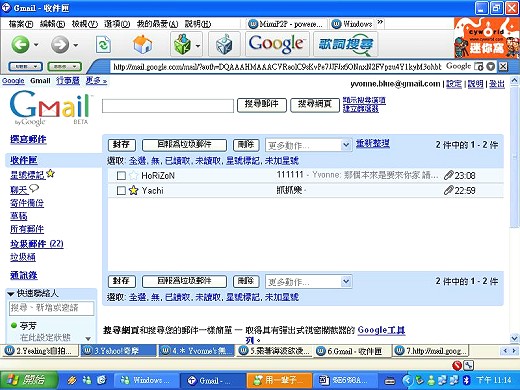The width and height of the screenshot is (520, 390).
Task: Click the Google工具列 toolbar link
Action: (x=381, y=330)
